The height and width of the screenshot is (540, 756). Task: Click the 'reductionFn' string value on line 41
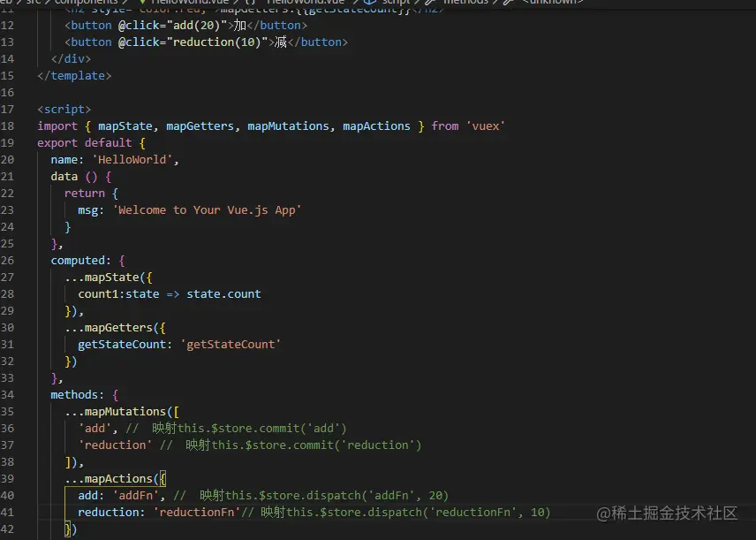[197, 512]
